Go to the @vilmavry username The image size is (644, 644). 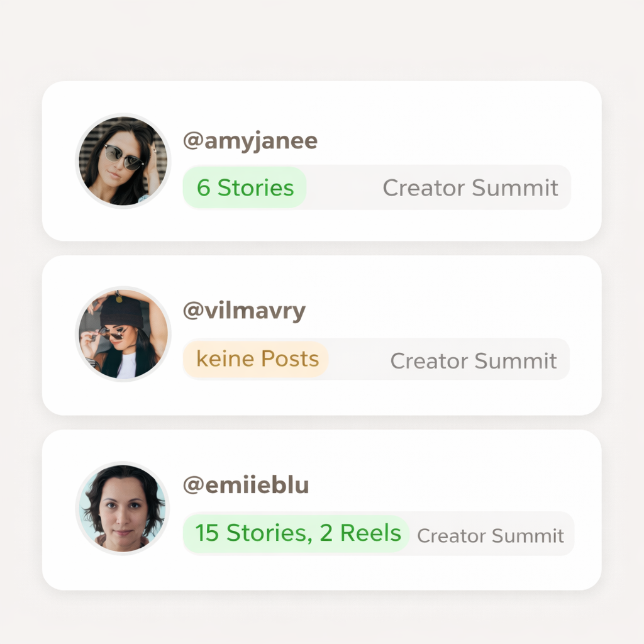[x=244, y=312]
